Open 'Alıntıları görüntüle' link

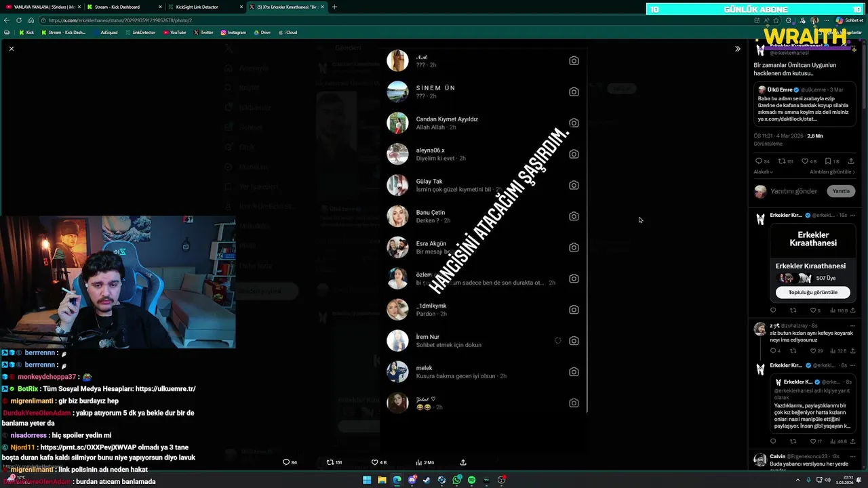(833, 172)
